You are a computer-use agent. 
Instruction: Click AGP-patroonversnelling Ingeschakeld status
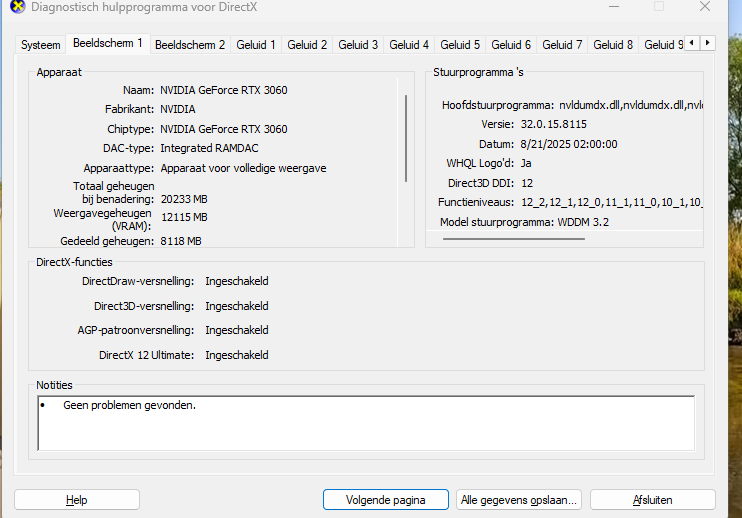237,330
